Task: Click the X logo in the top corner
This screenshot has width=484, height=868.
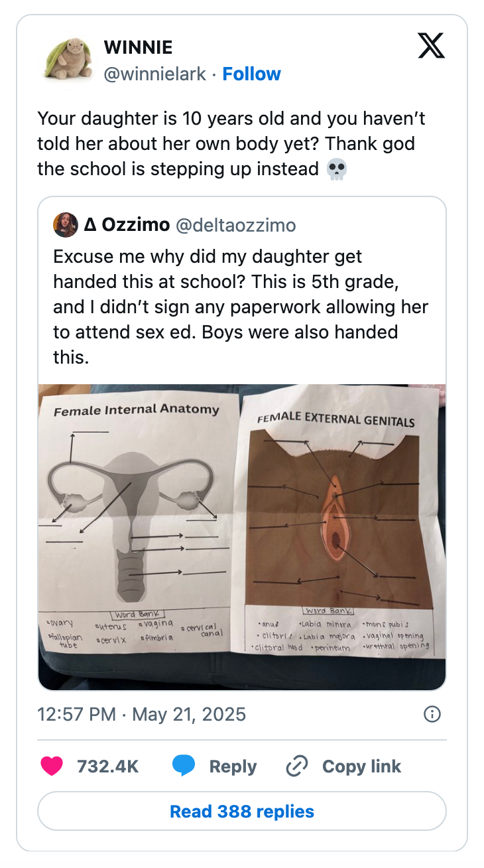Action: [x=432, y=46]
